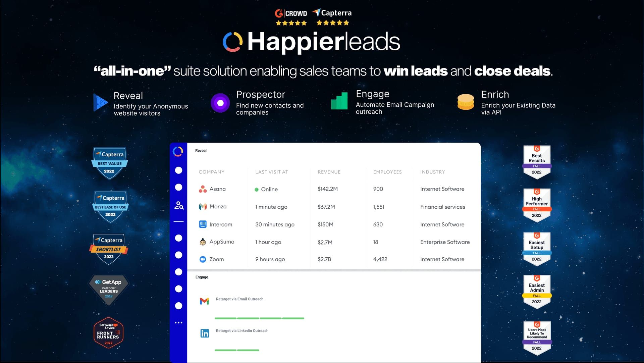Click the Enterprise Software industry cell

(445, 242)
